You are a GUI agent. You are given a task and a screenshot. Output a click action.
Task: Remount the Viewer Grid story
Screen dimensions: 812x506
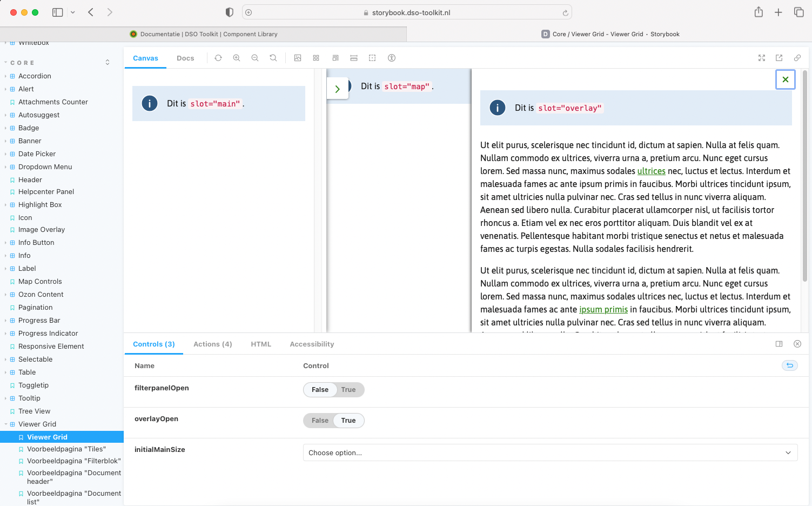218,58
